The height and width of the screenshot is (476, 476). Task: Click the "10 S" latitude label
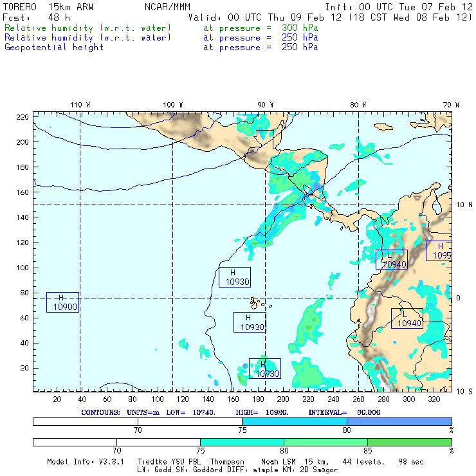[x=464, y=392]
